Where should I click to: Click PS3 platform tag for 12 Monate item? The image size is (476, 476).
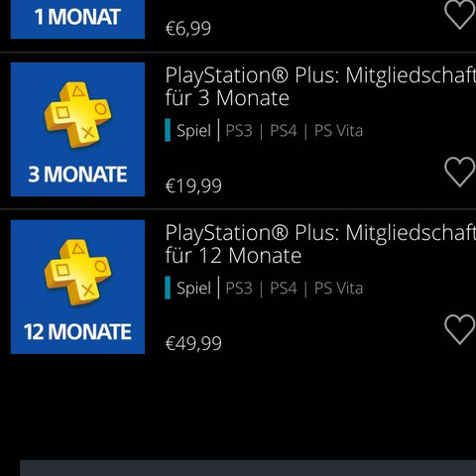[239, 289]
